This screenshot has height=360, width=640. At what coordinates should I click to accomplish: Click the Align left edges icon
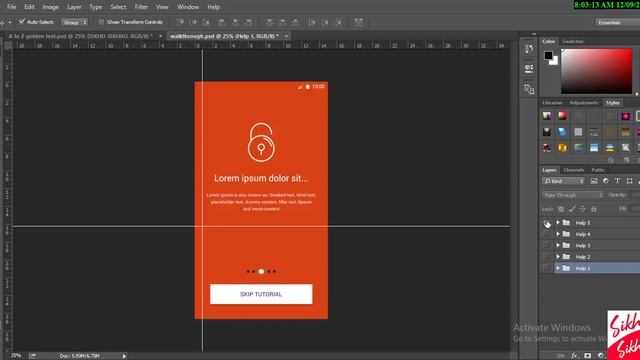[x=222, y=22]
